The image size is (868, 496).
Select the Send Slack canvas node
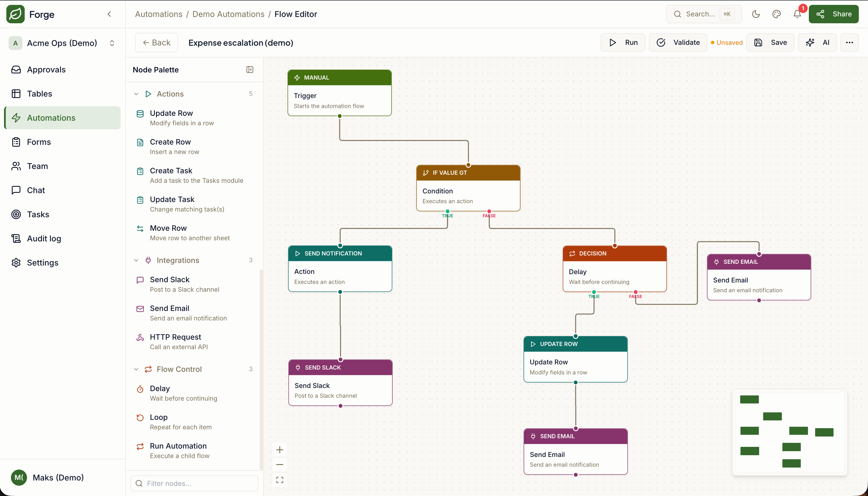click(x=340, y=382)
